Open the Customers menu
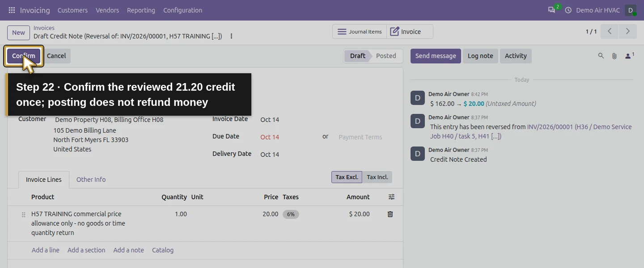The height and width of the screenshot is (268, 644). (72, 10)
